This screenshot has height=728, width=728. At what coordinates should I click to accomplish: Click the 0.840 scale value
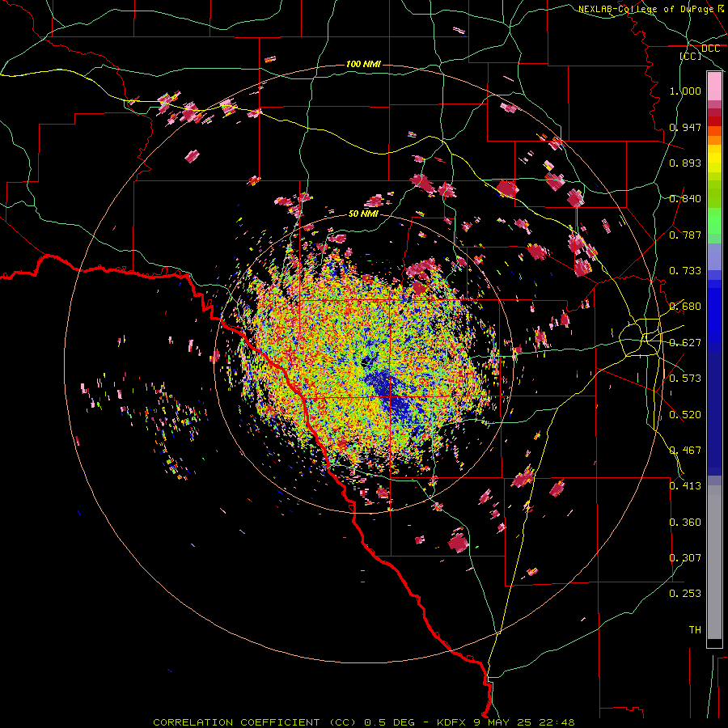(x=685, y=199)
